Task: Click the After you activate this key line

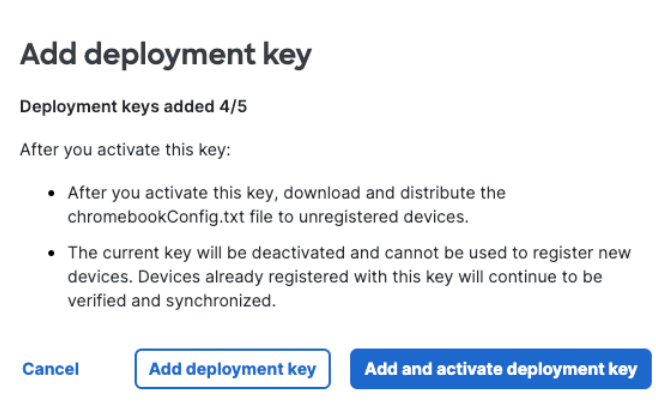Action: (x=125, y=150)
